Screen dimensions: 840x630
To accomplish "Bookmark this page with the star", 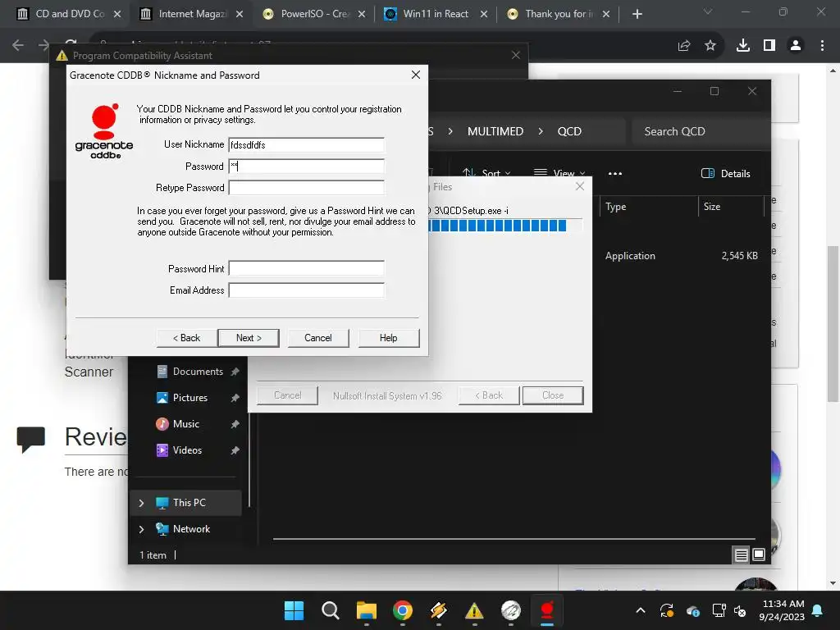I will (710, 46).
